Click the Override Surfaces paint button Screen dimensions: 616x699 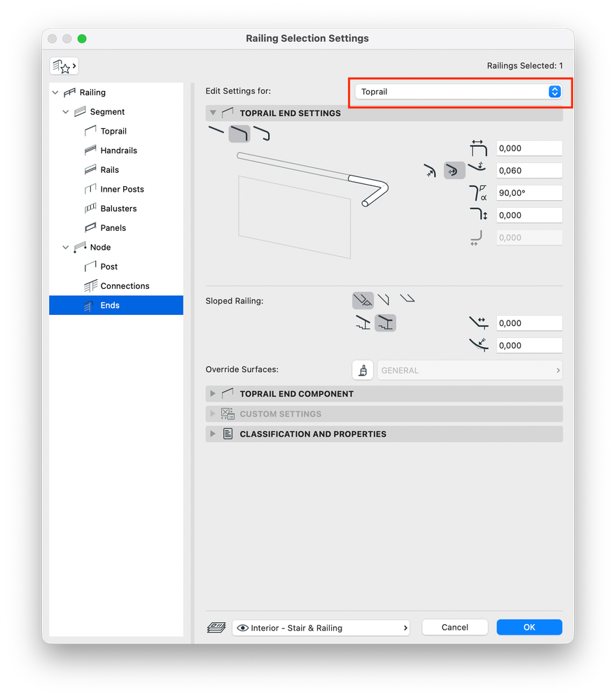[363, 370]
